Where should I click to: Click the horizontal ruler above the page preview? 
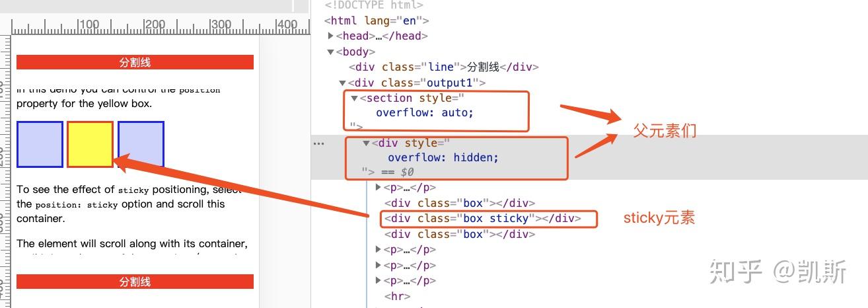coord(161,26)
